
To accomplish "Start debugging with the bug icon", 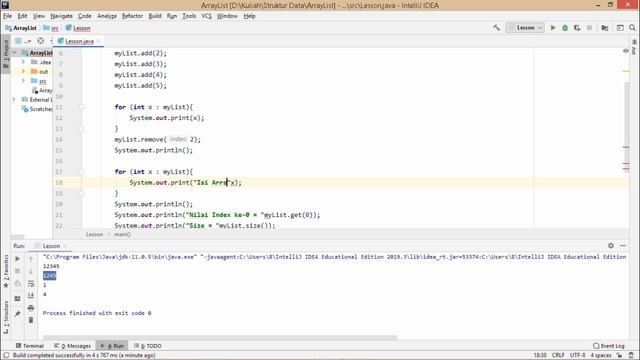I will point(565,28).
